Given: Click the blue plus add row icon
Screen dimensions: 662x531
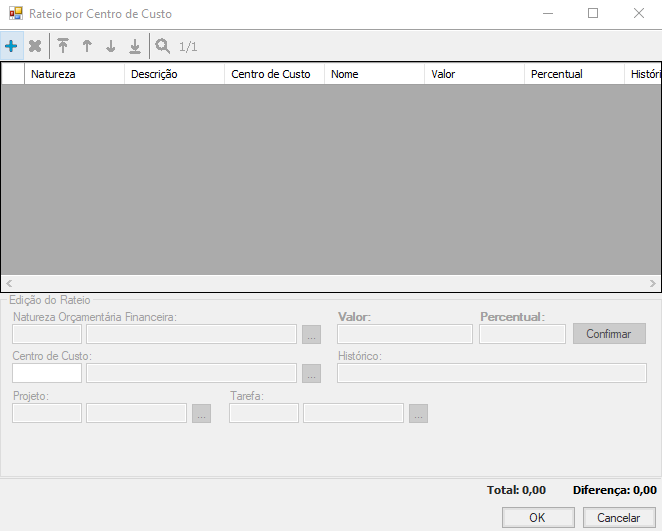Looking at the screenshot, I should [12, 46].
